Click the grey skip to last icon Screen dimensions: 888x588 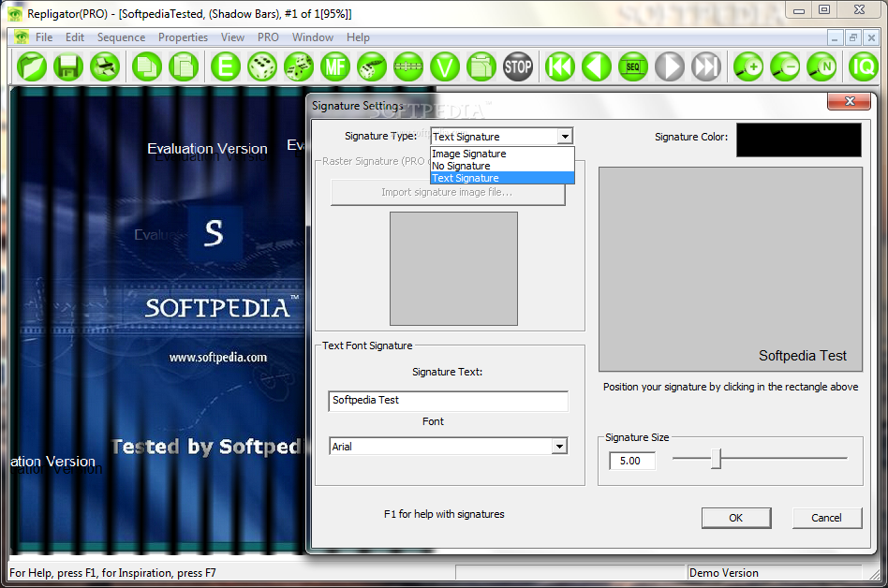click(x=706, y=66)
